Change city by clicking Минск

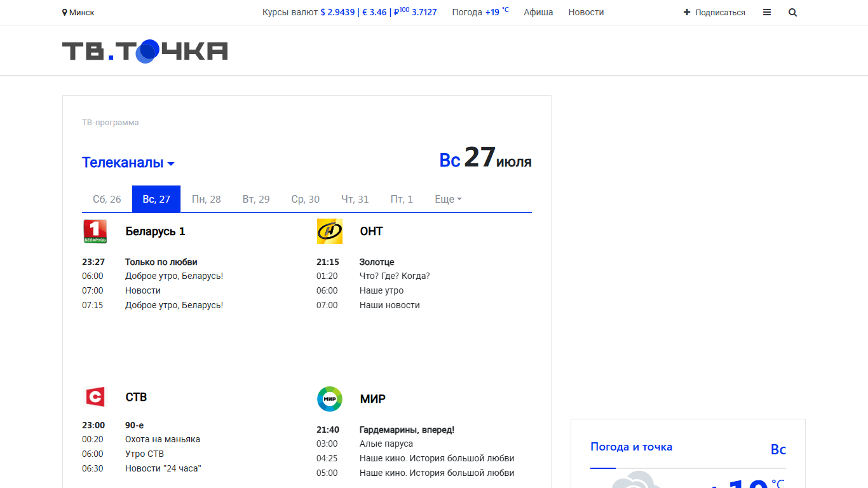(x=82, y=13)
